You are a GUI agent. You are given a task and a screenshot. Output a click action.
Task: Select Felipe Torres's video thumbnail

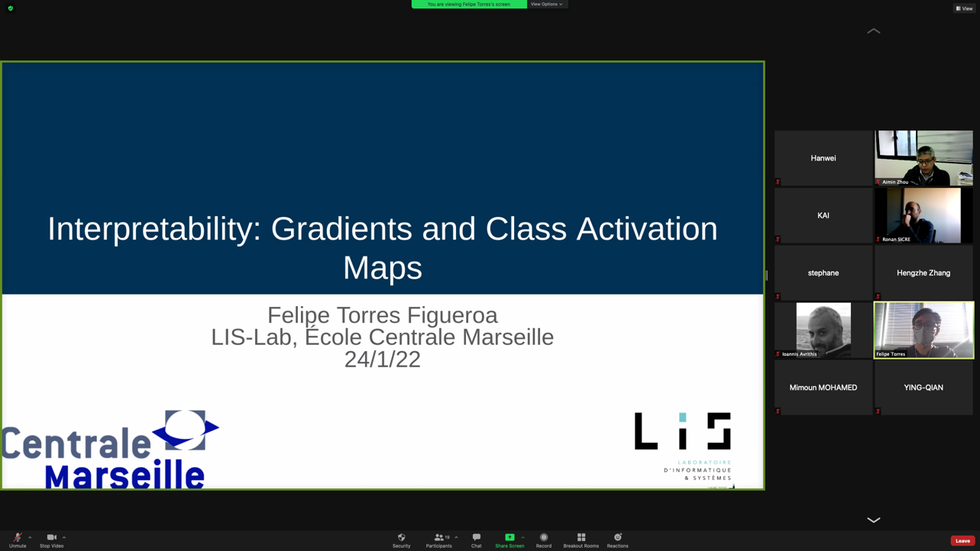pyautogui.click(x=923, y=330)
